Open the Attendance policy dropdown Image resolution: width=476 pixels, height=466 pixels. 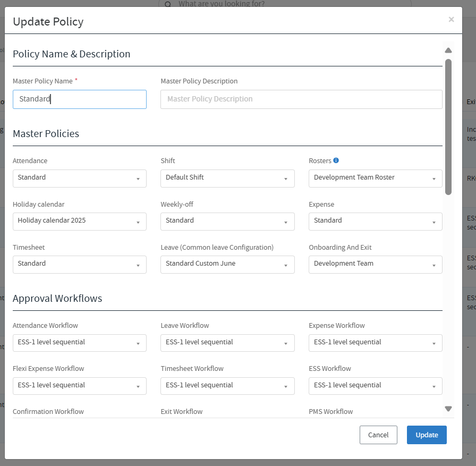pyautogui.click(x=80, y=178)
